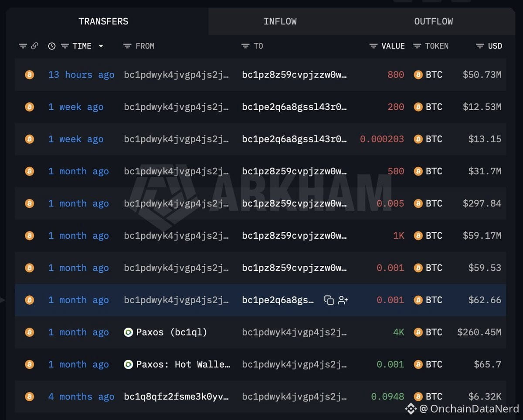The width and height of the screenshot is (523, 420).
Task: Open the USD column filter
Action: [480, 46]
